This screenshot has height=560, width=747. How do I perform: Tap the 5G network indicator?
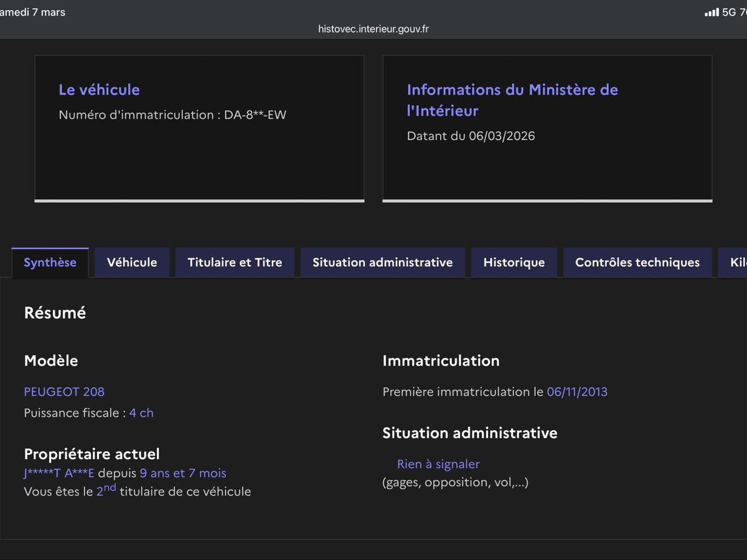[729, 12]
